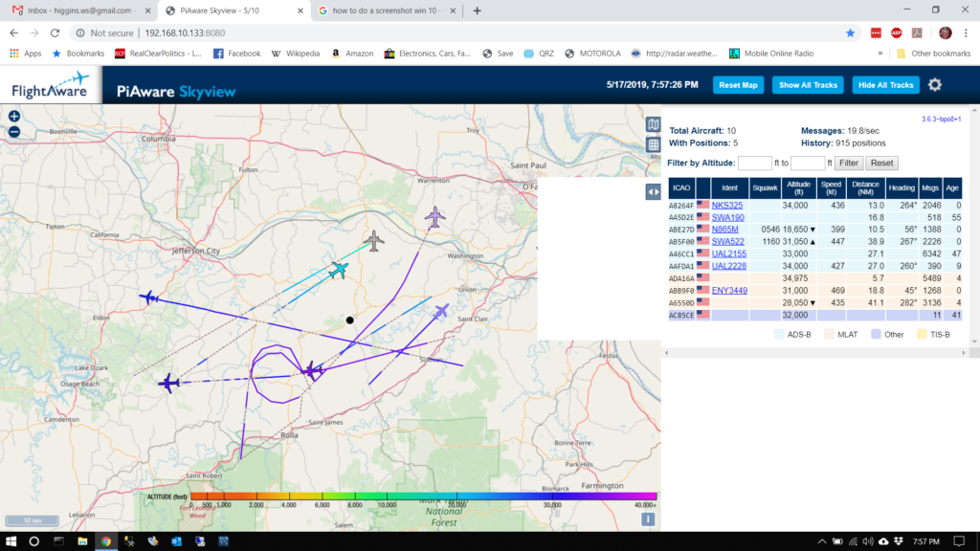Sort table by ICAO column header
The height and width of the screenshot is (551, 980).
(681, 188)
